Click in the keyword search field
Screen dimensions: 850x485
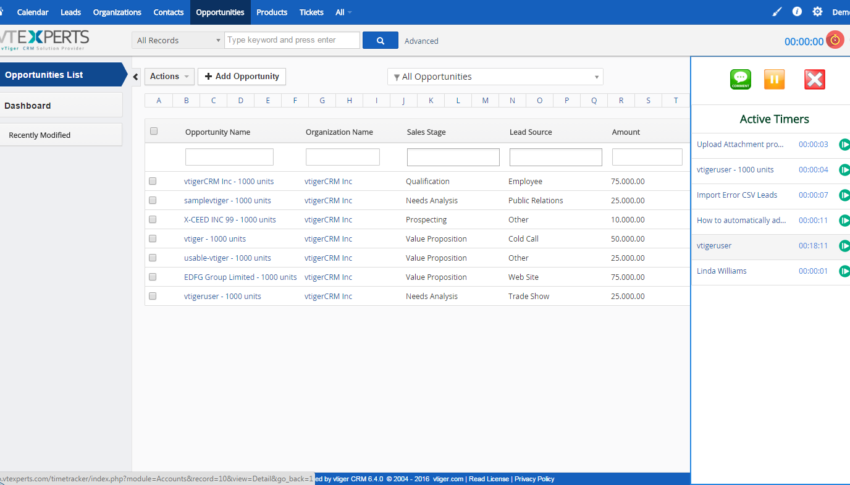click(292, 40)
